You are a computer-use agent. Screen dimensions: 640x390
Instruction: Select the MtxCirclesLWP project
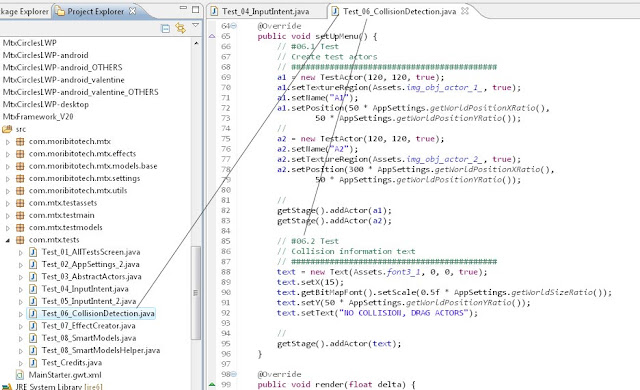[29, 43]
